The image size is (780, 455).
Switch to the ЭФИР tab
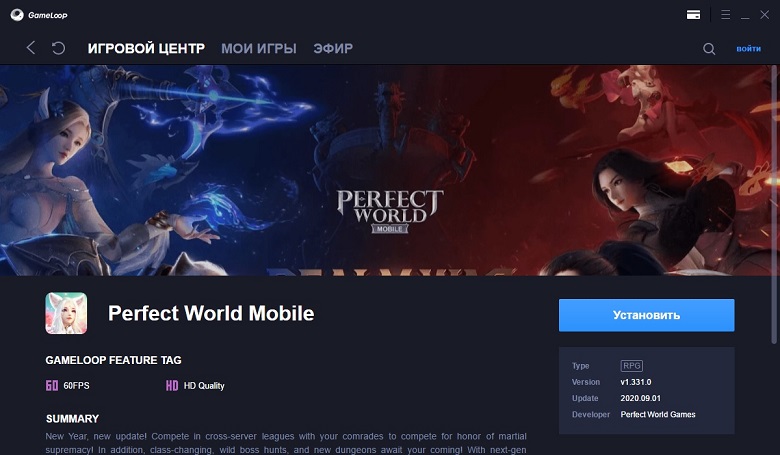click(x=333, y=48)
